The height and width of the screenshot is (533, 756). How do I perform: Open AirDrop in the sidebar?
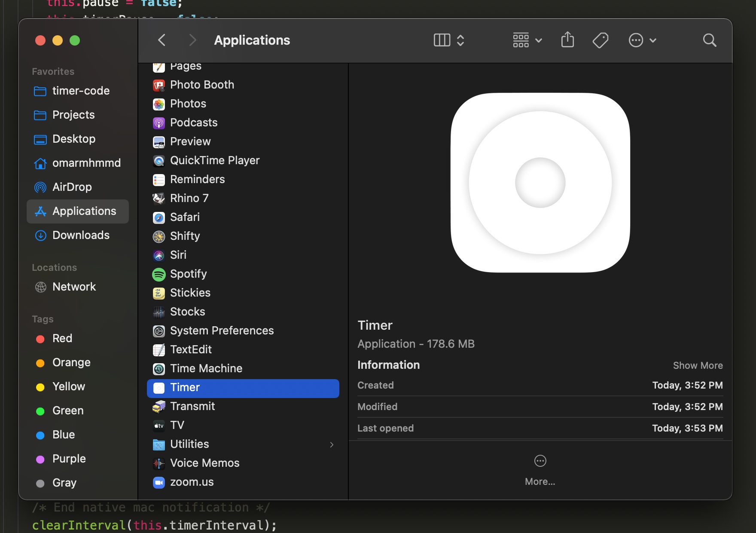pos(78,187)
